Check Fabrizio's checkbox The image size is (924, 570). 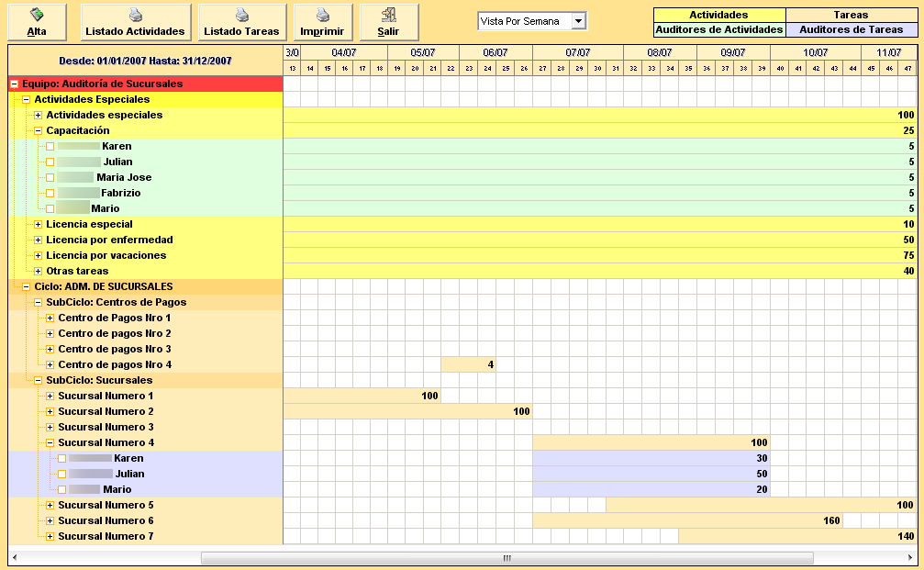pos(50,194)
